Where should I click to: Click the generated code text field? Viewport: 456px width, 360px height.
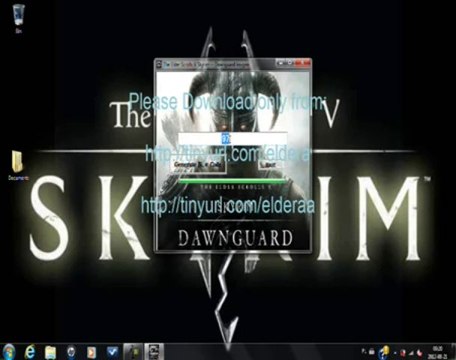[232, 138]
